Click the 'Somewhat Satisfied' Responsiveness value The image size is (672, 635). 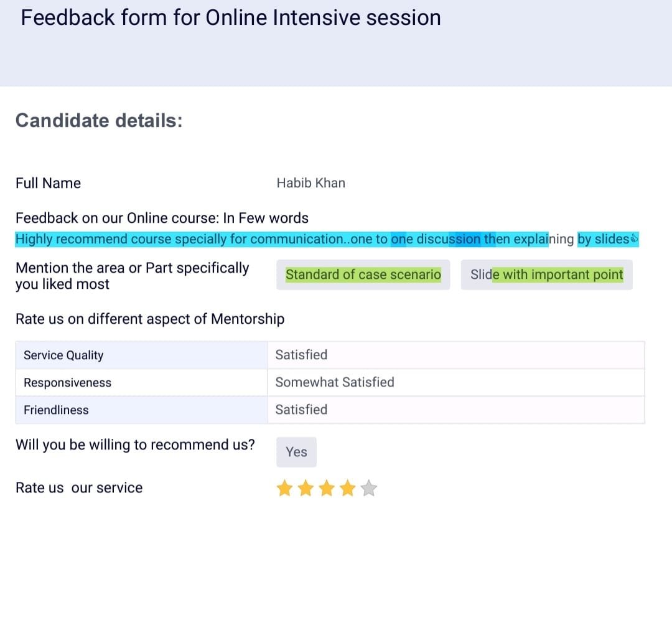[335, 382]
